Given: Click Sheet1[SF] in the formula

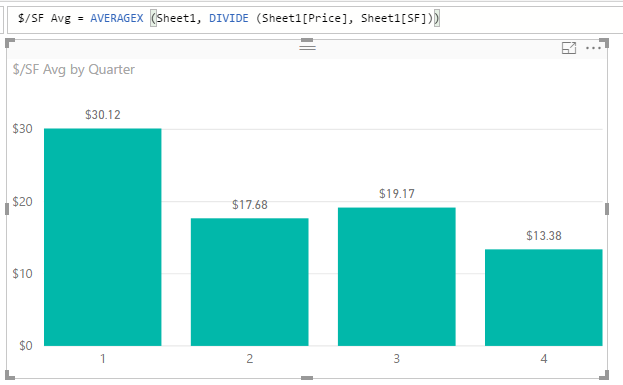Looking at the screenshot, I should pos(393,18).
